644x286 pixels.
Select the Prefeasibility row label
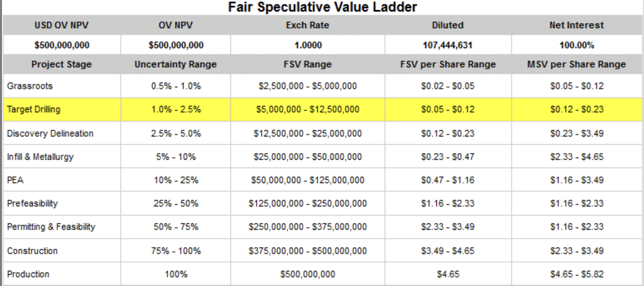[x=32, y=203]
